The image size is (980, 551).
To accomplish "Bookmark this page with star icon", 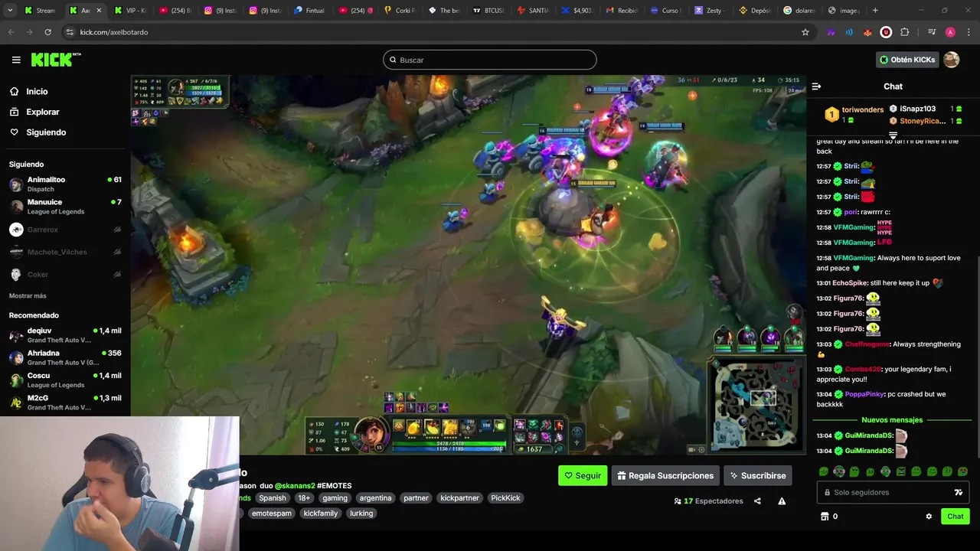I will click(805, 32).
